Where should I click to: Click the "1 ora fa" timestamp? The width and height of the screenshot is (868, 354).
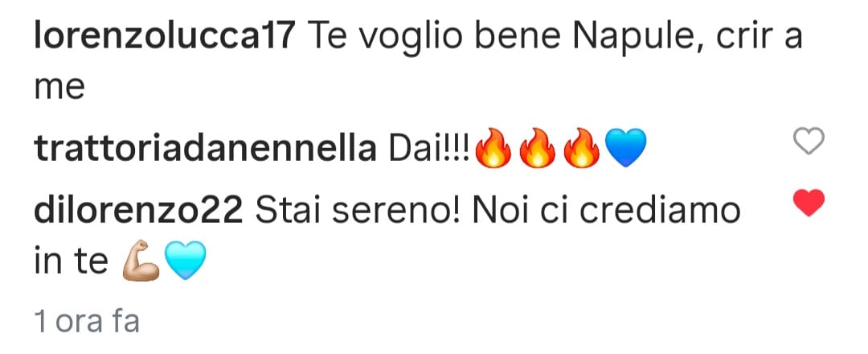(86, 321)
